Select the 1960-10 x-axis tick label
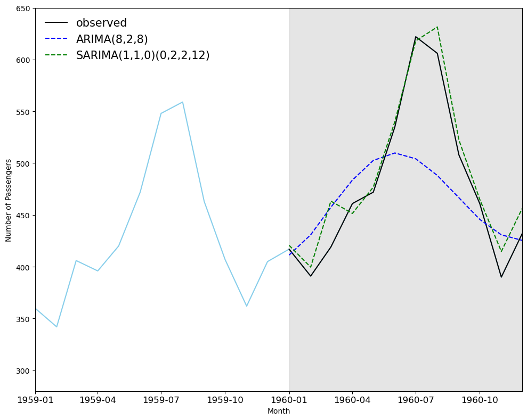Viewport: 527px width, 420px height. (x=479, y=399)
